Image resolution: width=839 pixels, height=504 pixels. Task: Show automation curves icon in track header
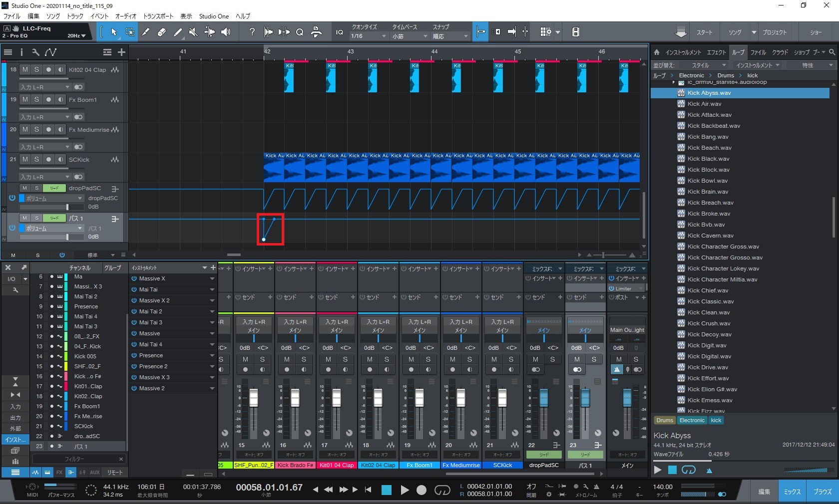51,52
